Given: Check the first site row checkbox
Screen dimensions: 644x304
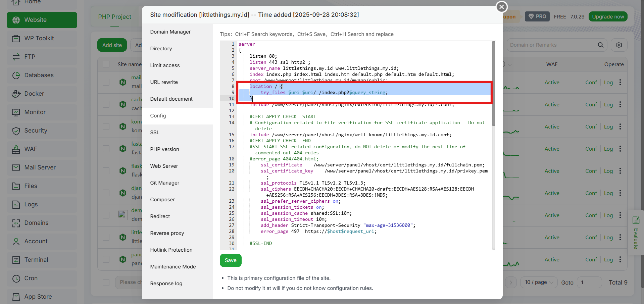Looking at the screenshot, I should pos(106,82).
